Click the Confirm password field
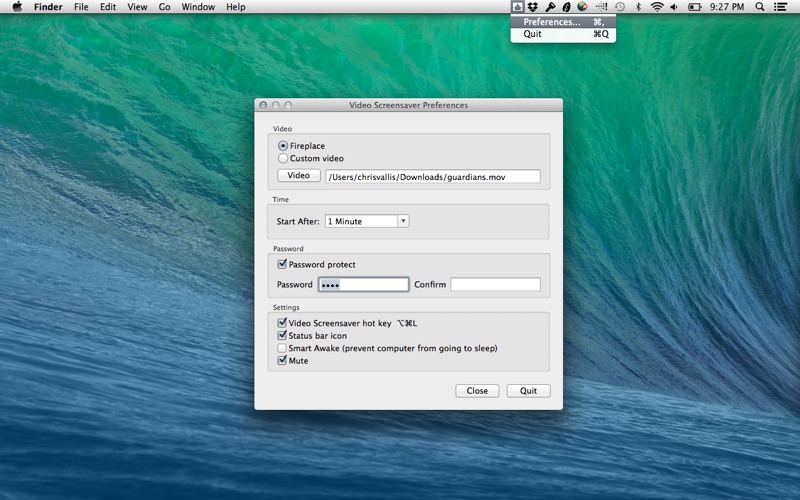This screenshot has width=800, height=500. [495, 284]
